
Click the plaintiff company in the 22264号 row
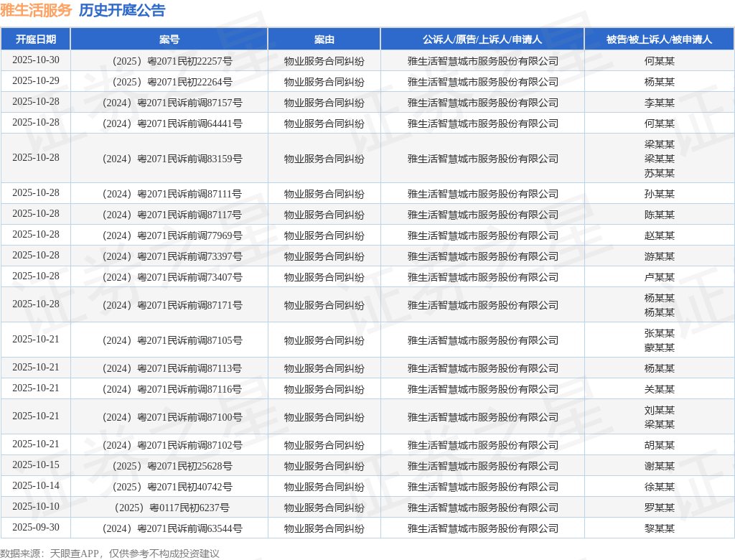(x=482, y=82)
